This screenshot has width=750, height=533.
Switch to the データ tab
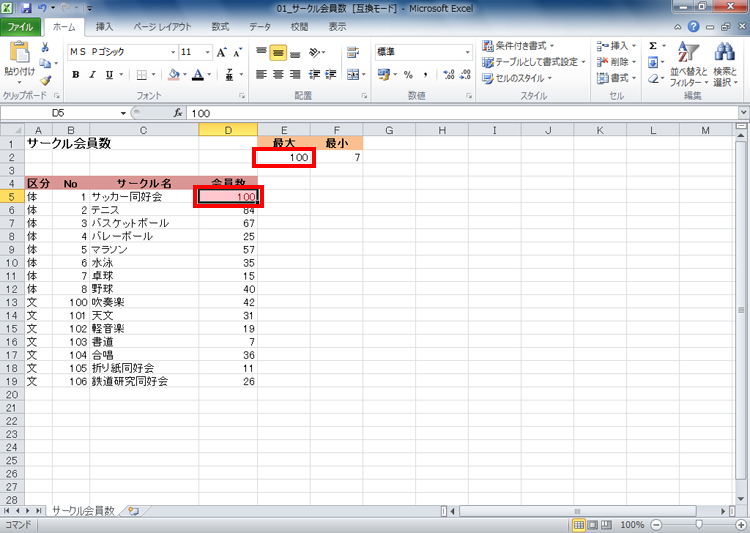pos(260,27)
